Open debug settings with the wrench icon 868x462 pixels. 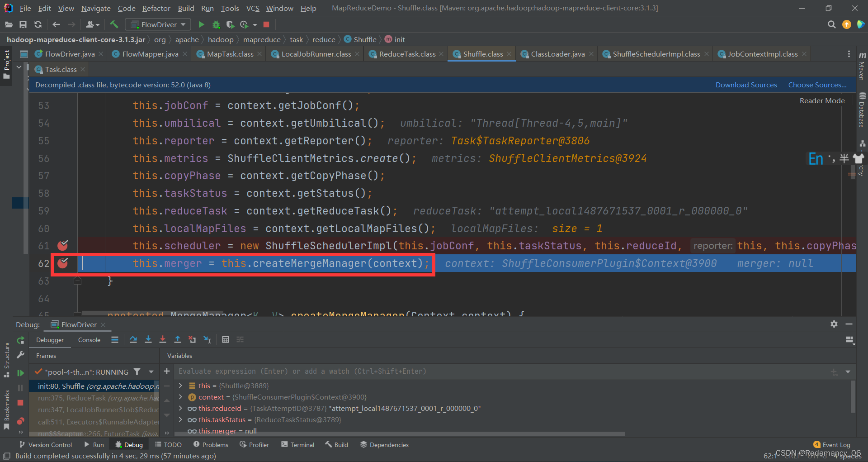pyautogui.click(x=20, y=355)
